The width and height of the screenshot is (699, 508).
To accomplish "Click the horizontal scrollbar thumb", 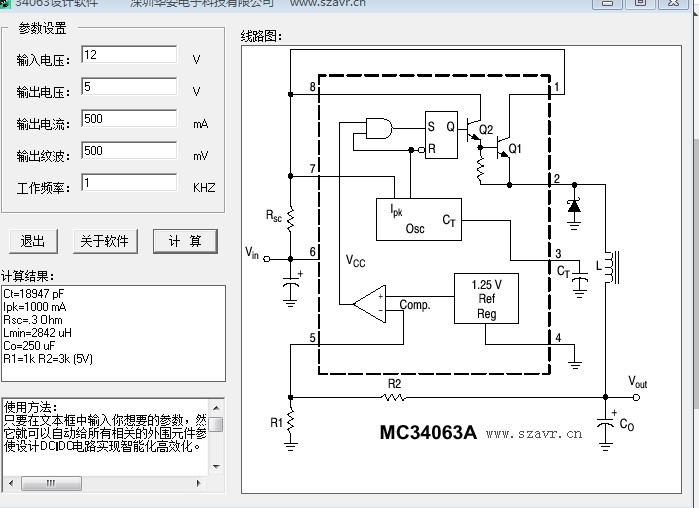I will (51, 483).
